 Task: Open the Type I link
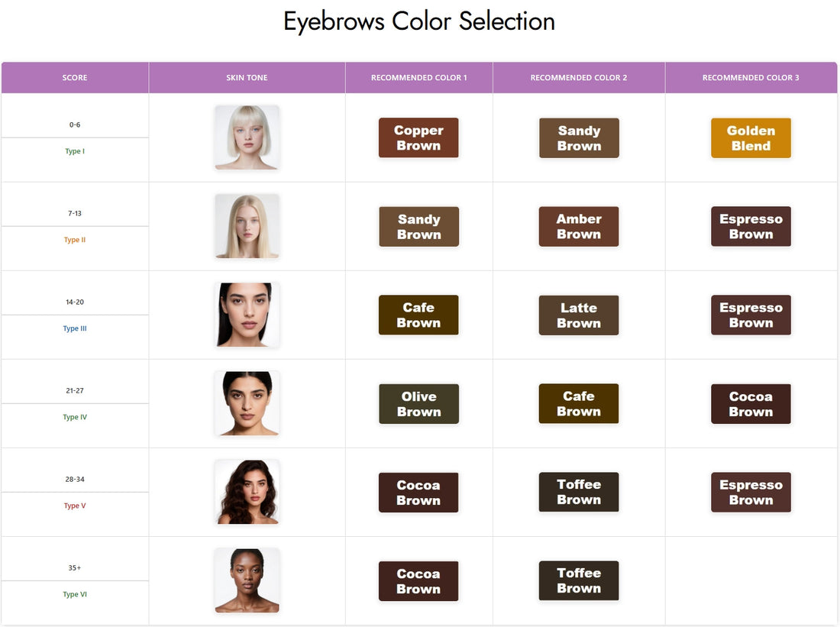(x=74, y=150)
